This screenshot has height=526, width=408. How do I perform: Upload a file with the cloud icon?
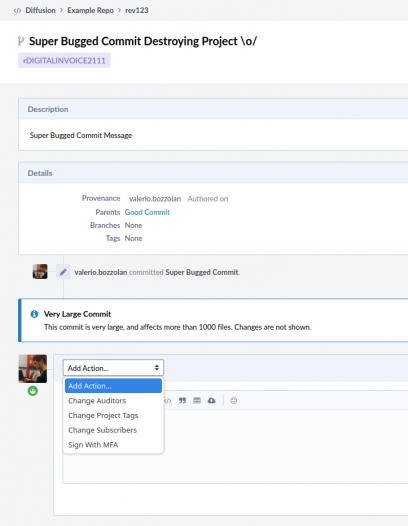coord(212,401)
